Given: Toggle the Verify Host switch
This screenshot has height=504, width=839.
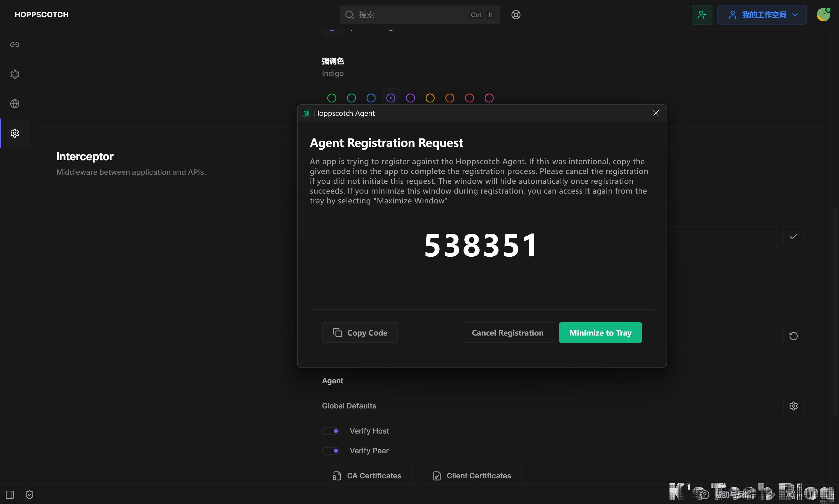Looking at the screenshot, I should click(331, 431).
